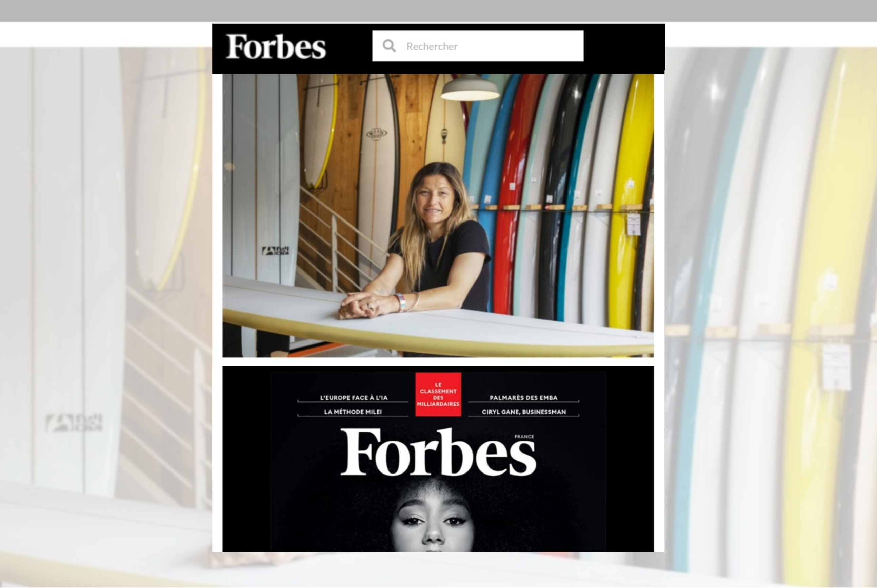Click the gray bar at the top of the page

[438, 10]
